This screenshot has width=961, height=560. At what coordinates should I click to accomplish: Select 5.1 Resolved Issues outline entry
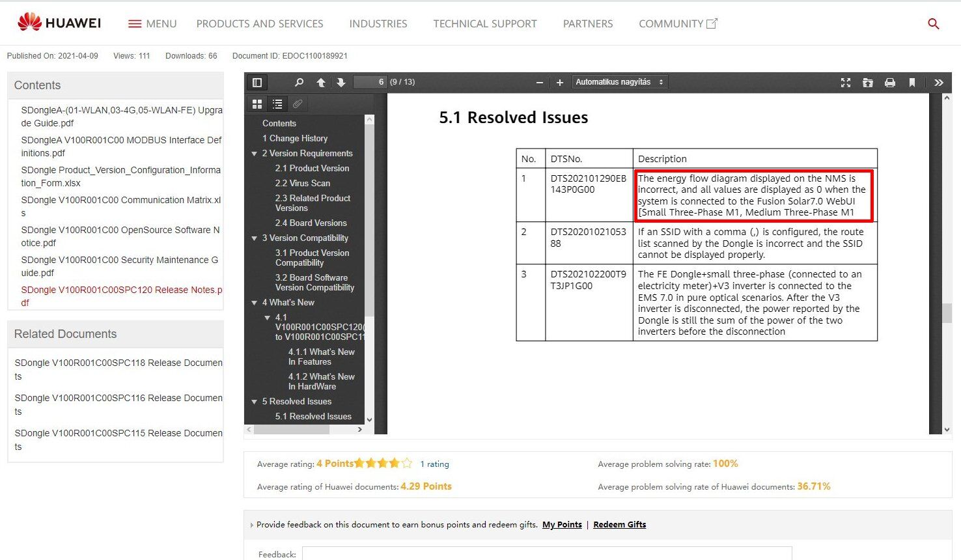click(313, 416)
